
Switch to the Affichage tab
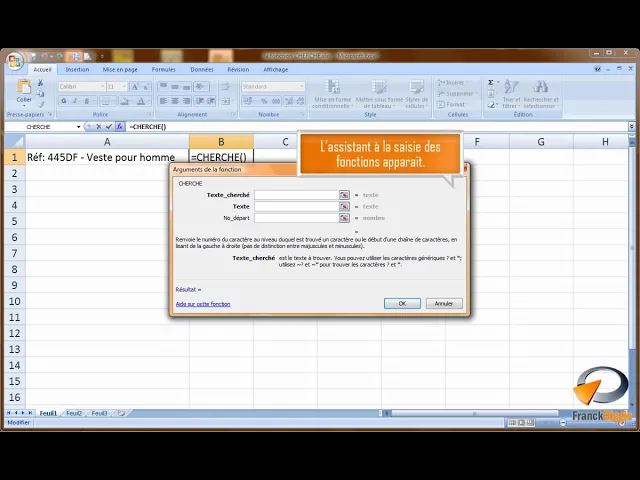pyautogui.click(x=276, y=70)
